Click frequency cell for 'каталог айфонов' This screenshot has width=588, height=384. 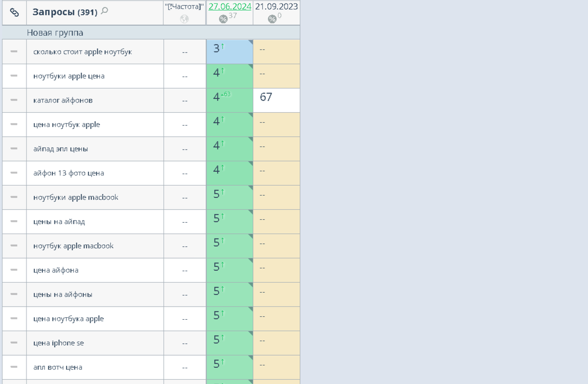coord(185,100)
